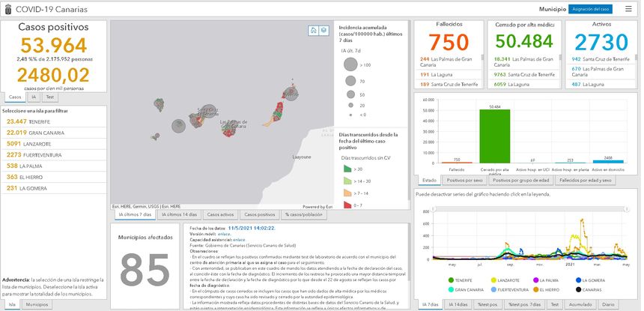Switch to IA últimos 14 días tab

[x=179, y=214]
